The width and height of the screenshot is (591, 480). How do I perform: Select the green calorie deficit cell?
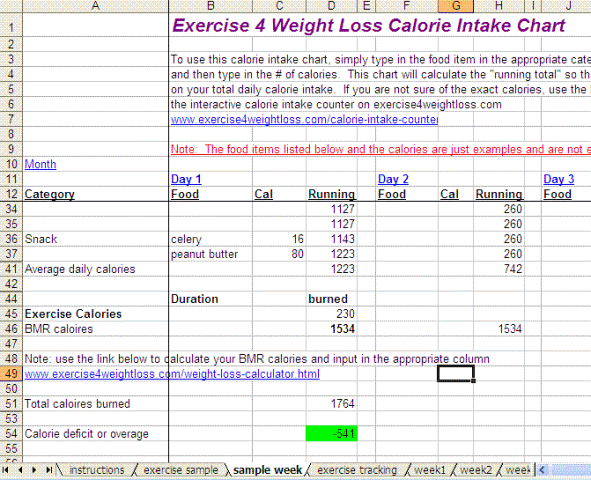click(332, 434)
